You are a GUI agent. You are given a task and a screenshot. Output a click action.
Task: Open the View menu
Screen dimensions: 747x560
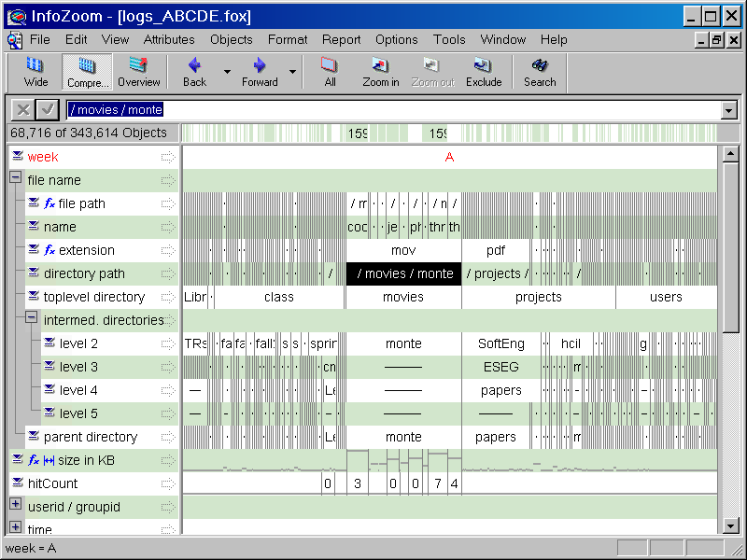click(x=115, y=40)
